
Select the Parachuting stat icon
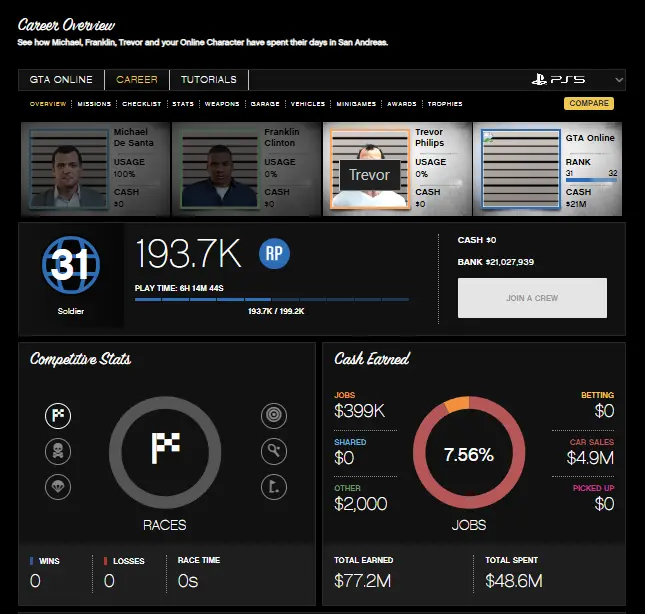[58, 487]
